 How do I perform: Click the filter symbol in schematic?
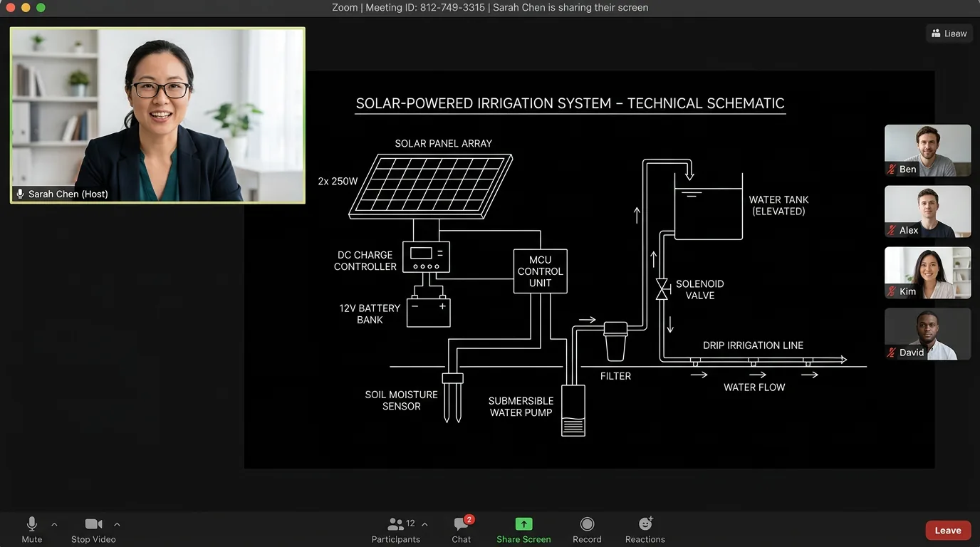pos(615,341)
